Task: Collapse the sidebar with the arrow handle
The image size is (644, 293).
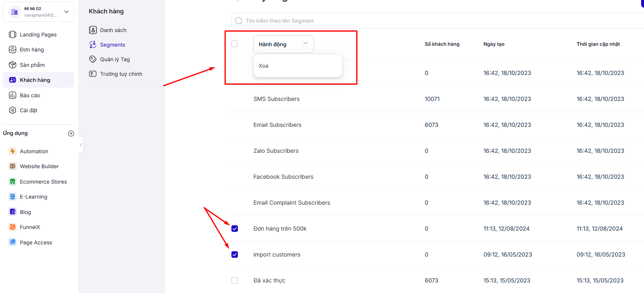Action: pyautogui.click(x=81, y=145)
